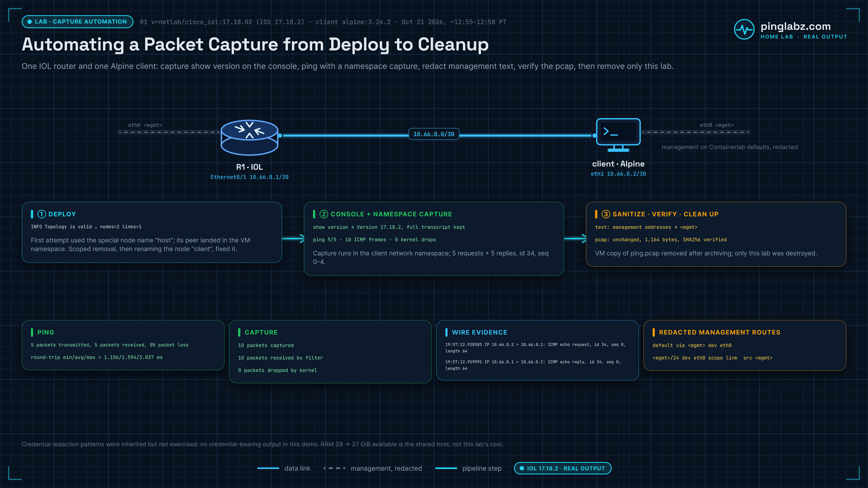Click the 10.66.0.0/30 subnet label
Viewport: 868px width, 488px height.
point(434,134)
